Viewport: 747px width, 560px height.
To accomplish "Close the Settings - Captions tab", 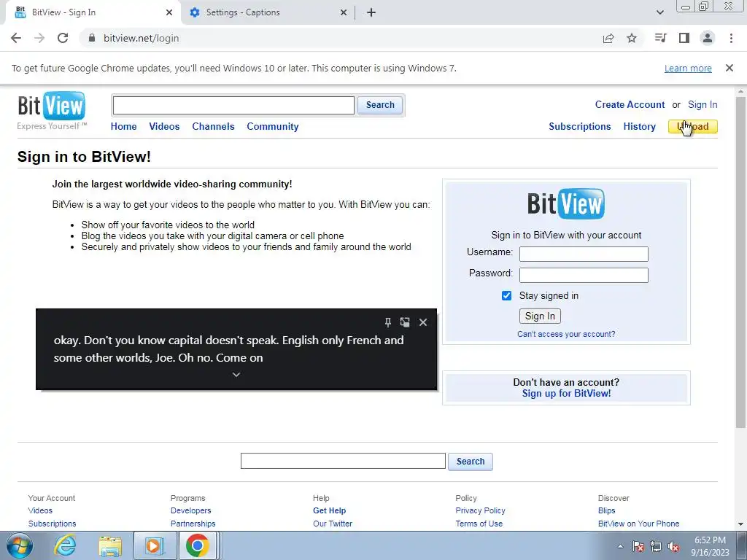I will tap(344, 12).
